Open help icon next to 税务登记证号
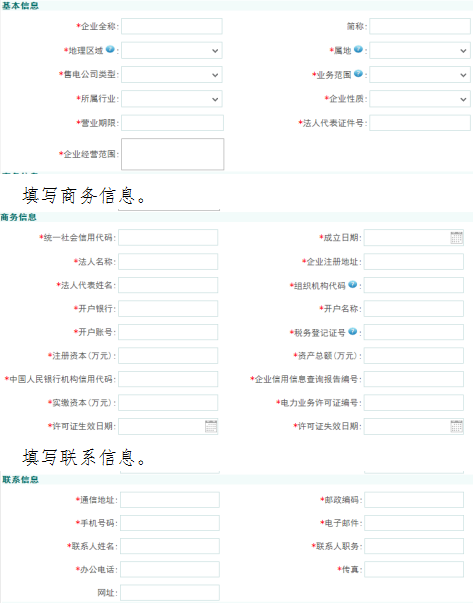 click(x=352, y=331)
